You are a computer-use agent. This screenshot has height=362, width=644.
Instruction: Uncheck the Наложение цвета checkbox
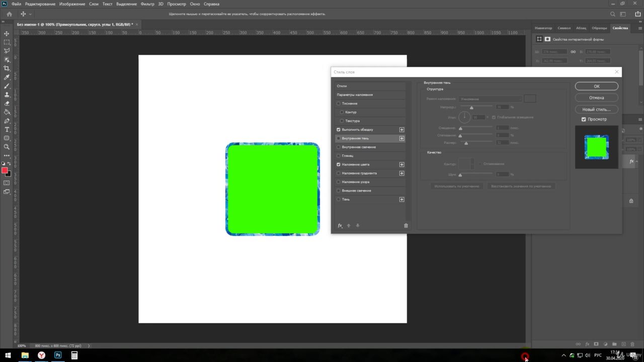339,164
